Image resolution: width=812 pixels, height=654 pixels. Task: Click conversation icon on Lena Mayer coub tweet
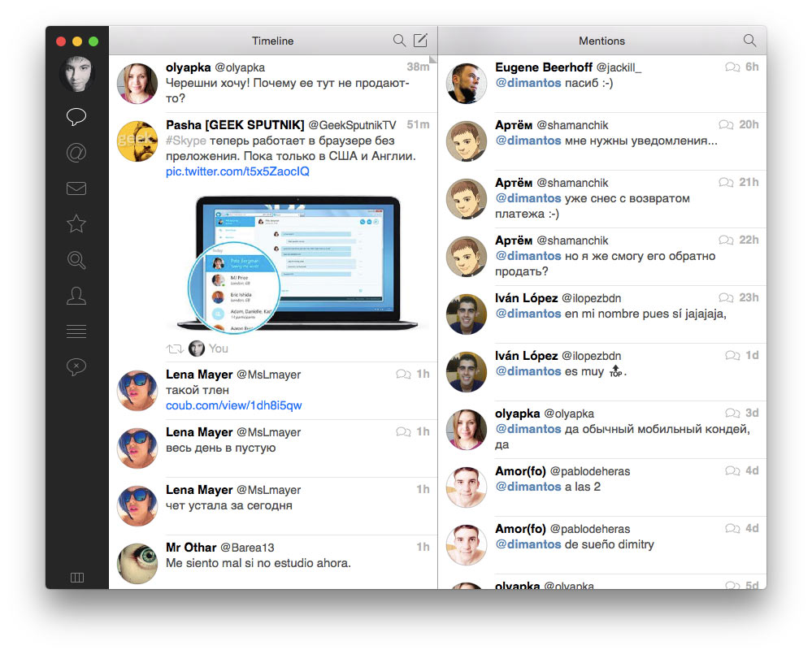[x=403, y=374]
